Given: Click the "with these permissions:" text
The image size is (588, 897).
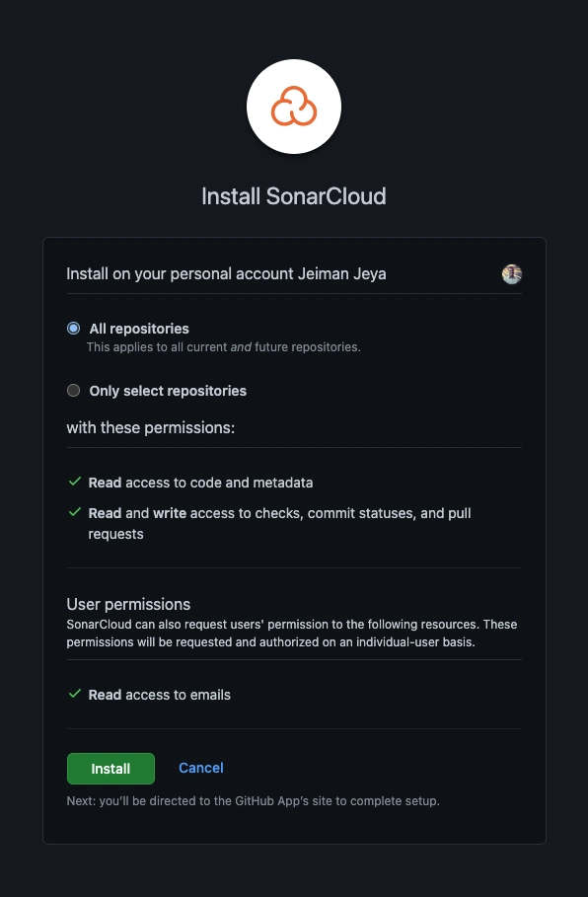Looking at the screenshot, I should click(150, 428).
